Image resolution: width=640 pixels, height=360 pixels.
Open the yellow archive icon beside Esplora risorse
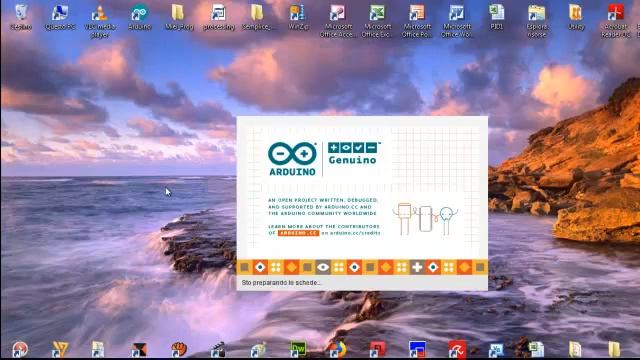576,17
